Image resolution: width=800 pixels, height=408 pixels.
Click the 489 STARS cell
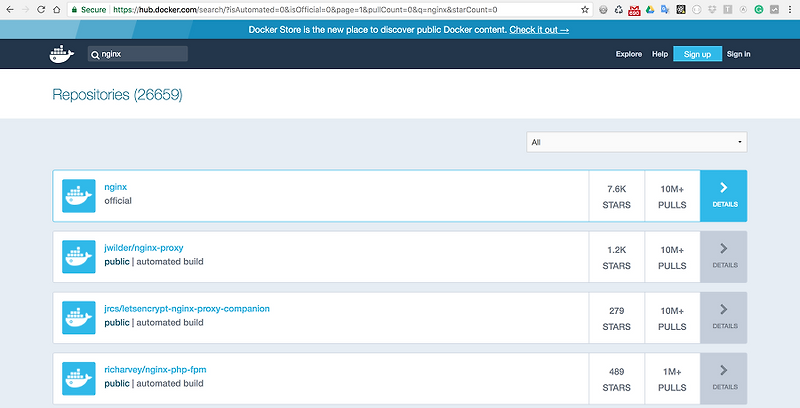(617, 378)
